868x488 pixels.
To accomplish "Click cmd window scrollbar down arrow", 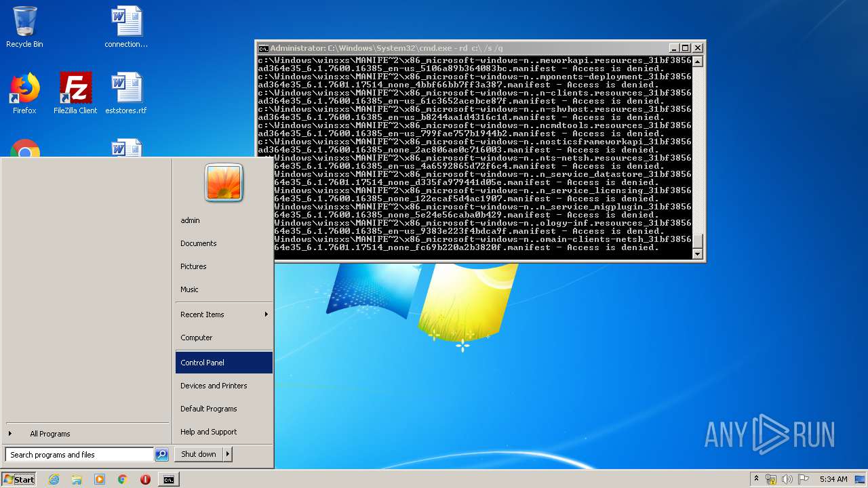I will click(x=697, y=253).
